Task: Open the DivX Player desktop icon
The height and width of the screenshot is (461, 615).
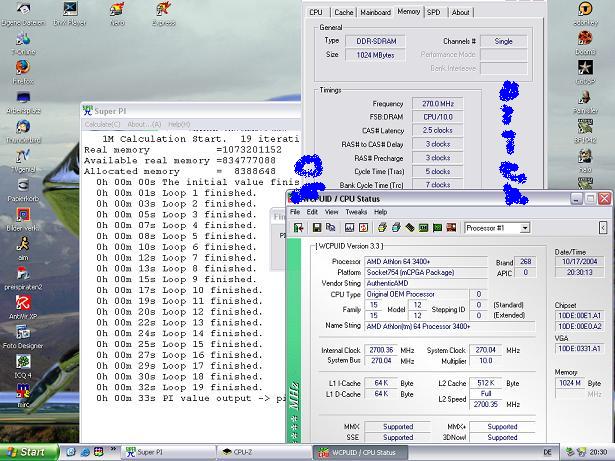Action: (70, 14)
